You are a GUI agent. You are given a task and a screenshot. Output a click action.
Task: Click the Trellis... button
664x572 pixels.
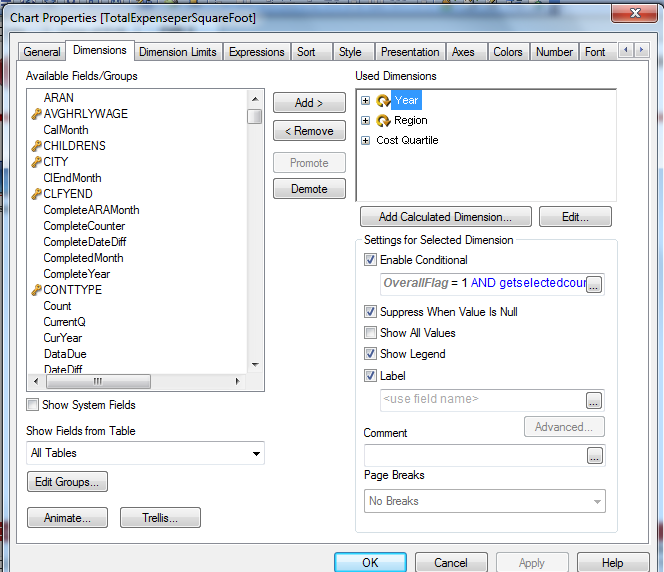tap(160, 518)
